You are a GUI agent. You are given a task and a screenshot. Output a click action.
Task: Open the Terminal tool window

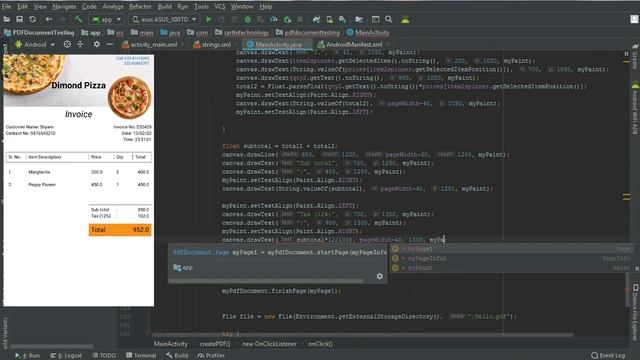point(141,356)
